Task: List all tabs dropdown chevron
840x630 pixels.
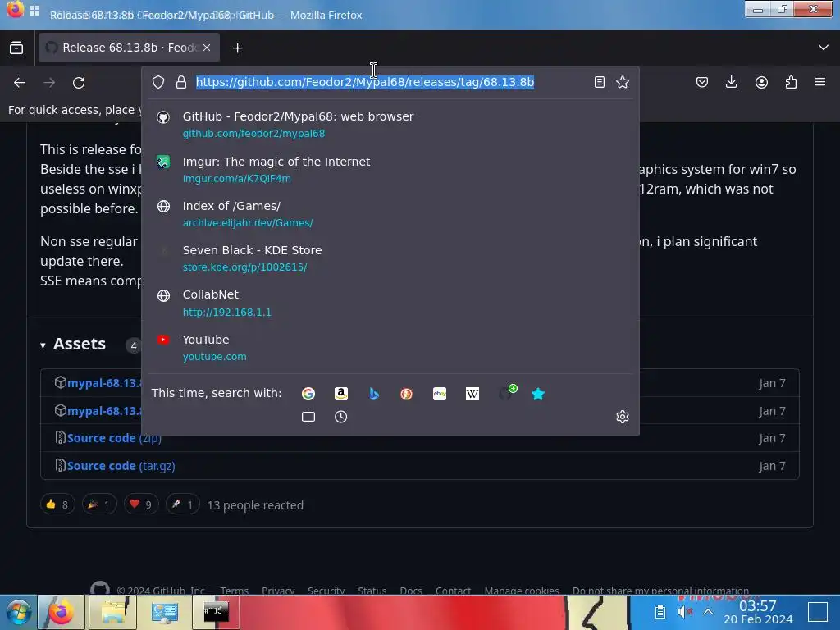Action: (x=824, y=48)
